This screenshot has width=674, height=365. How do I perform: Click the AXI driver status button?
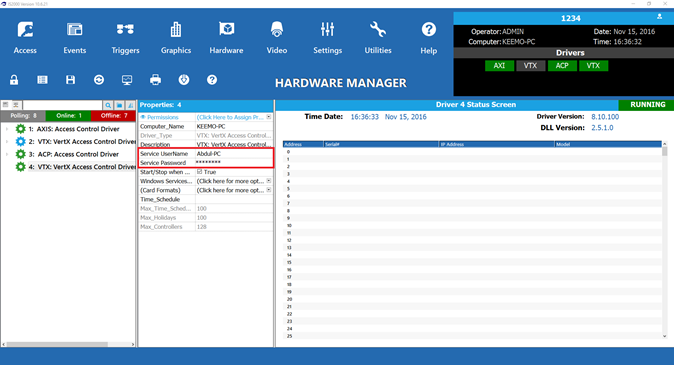[x=499, y=65]
